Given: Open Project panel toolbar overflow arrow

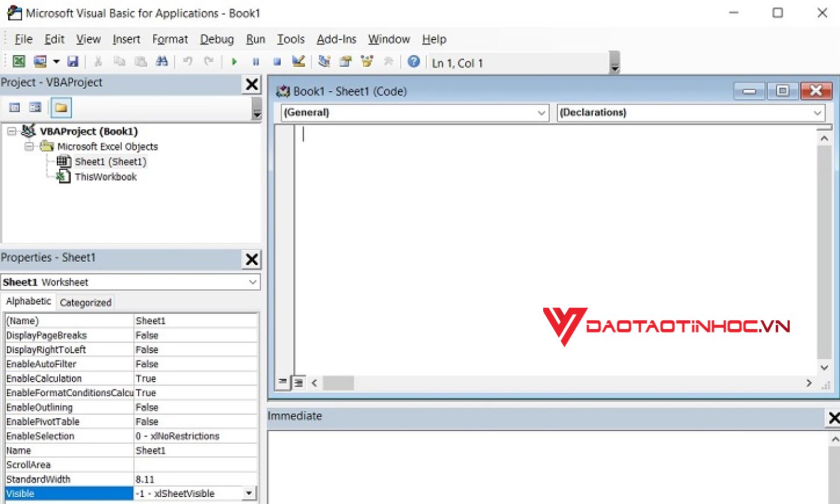Looking at the screenshot, I should tap(256, 108).
